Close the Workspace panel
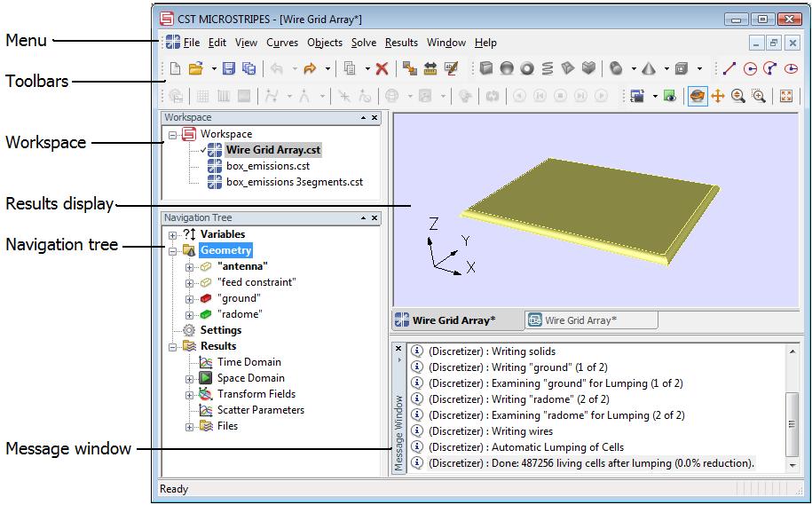The height and width of the screenshot is (505, 812). coord(374,117)
